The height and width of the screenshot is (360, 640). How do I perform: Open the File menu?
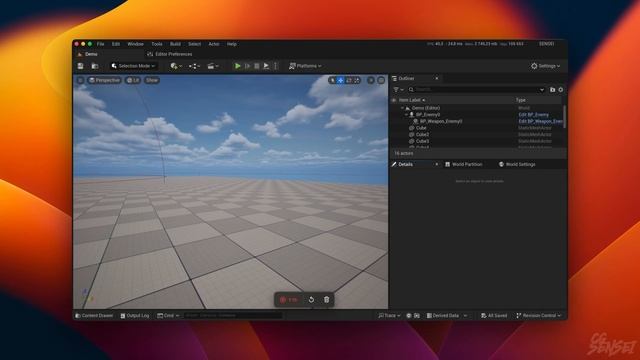(100, 44)
